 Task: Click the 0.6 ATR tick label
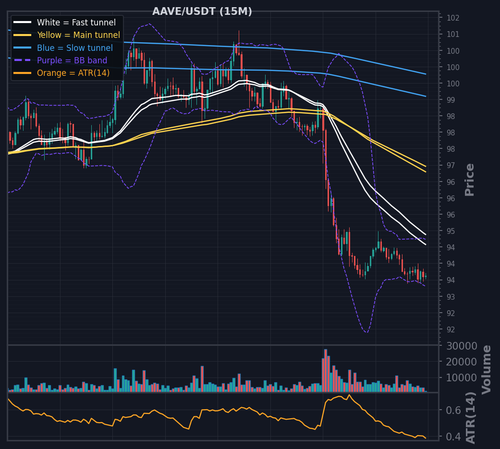click(x=454, y=410)
